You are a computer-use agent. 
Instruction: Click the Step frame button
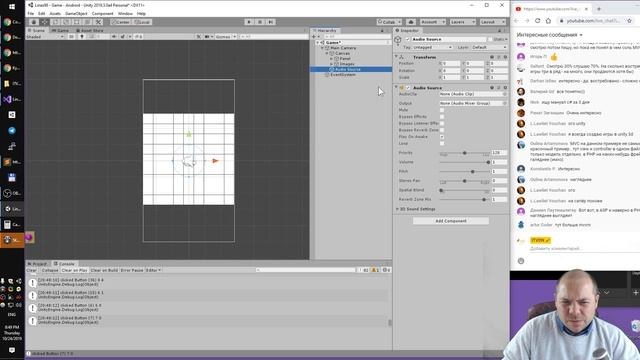coord(271,22)
